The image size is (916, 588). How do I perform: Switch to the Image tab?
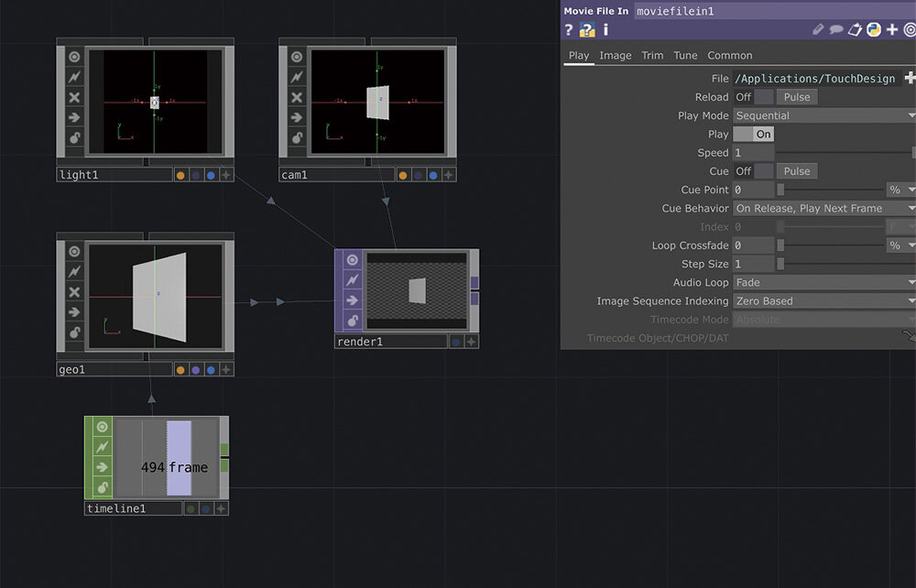point(615,56)
